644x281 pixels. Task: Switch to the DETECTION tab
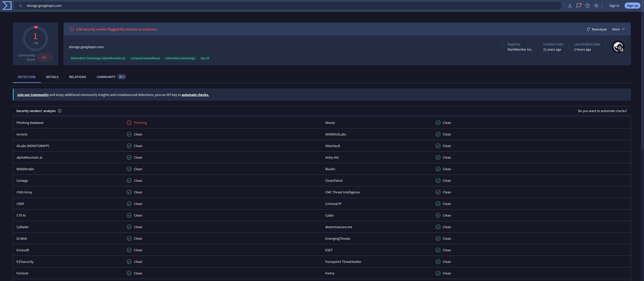tap(27, 77)
